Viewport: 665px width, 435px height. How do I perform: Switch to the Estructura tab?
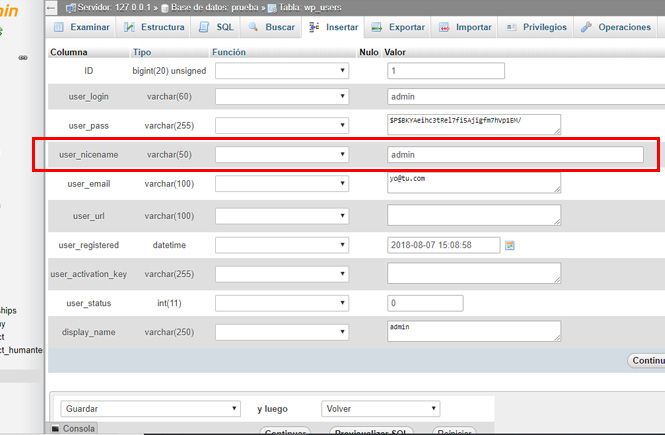(x=154, y=27)
